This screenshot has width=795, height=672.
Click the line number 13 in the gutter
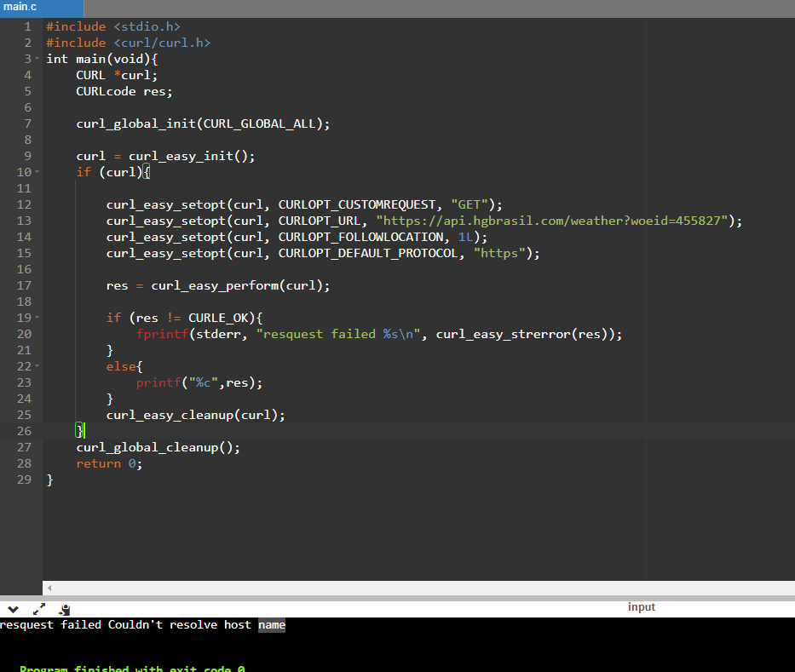tap(24, 221)
